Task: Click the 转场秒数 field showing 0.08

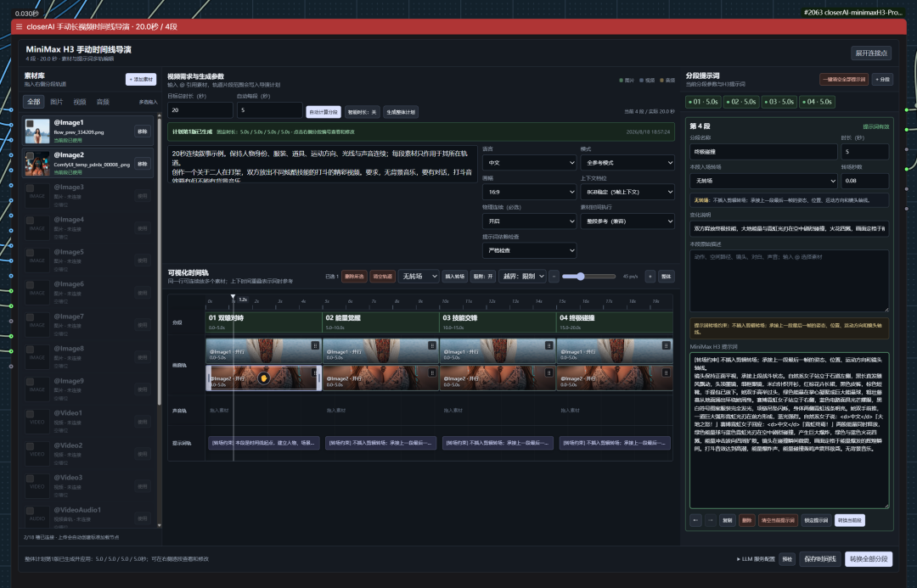Action: [x=865, y=181]
